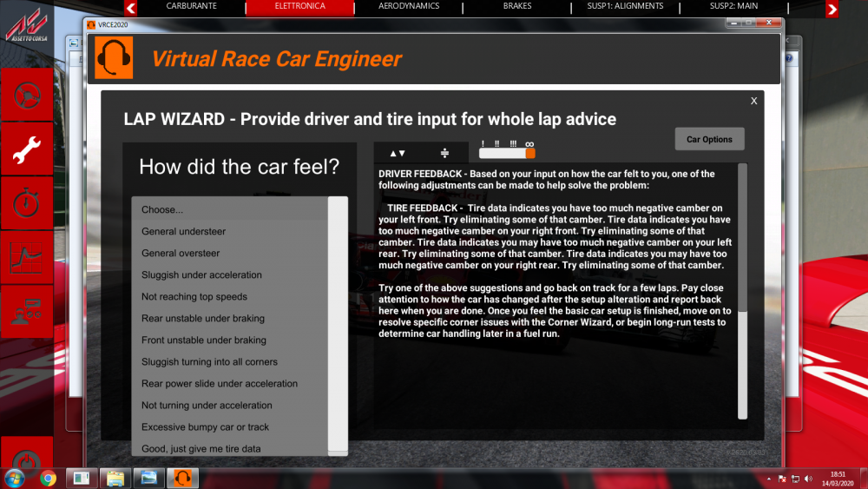Image resolution: width=868 pixels, height=489 pixels.
Task: Select 'Rear power slide under acceleration' option
Action: tap(230, 383)
